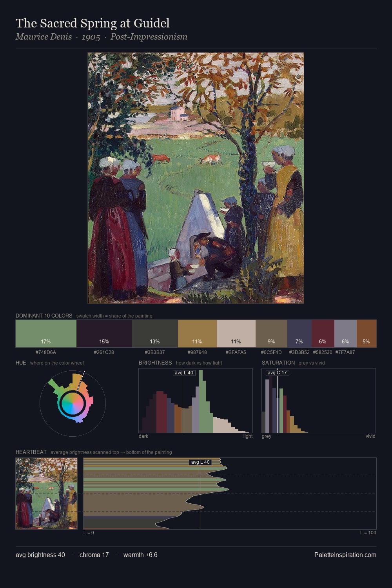This screenshot has height=588, width=392.
Task: Click the grey label under saturation chart
Action: point(267,436)
